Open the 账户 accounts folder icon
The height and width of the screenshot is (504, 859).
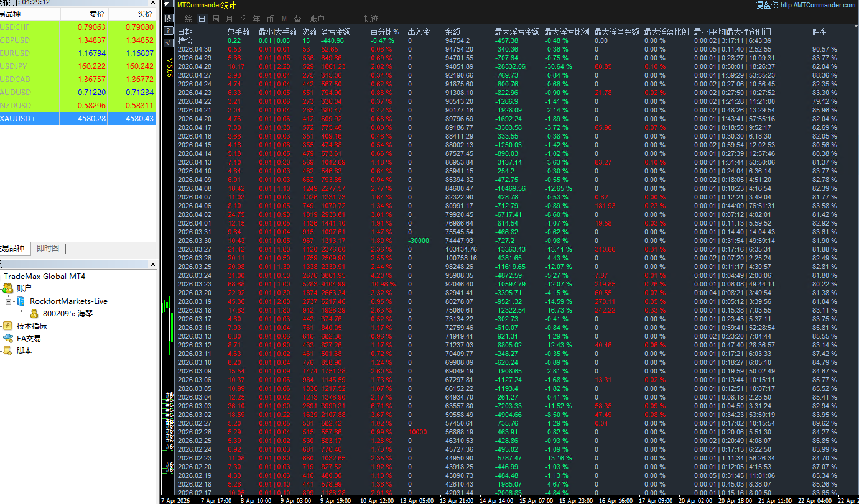[7, 288]
